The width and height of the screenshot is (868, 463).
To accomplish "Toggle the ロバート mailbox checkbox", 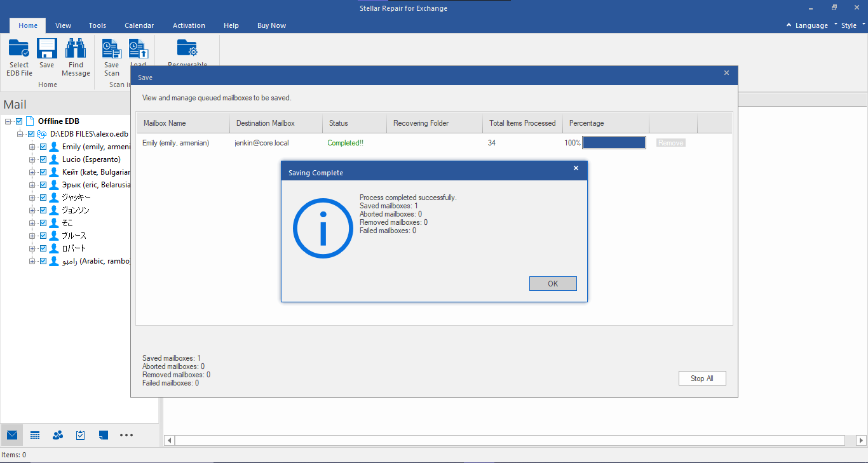I will (x=43, y=248).
